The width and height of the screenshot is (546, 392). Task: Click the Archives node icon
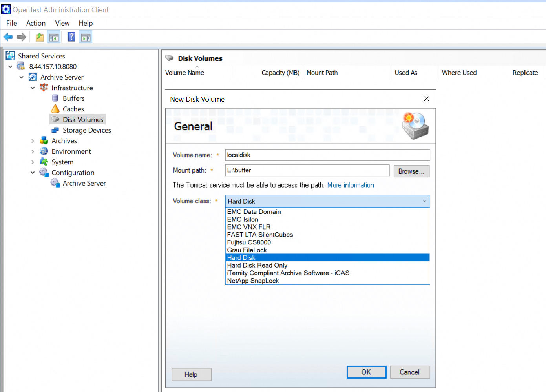pyautogui.click(x=44, y=140)
